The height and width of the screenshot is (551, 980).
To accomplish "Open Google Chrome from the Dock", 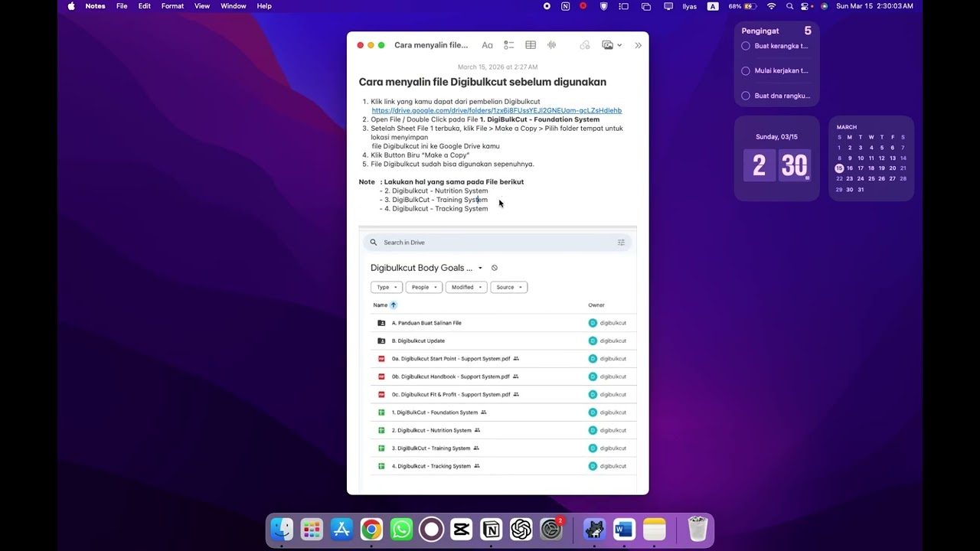I will (x=371, y=529).
